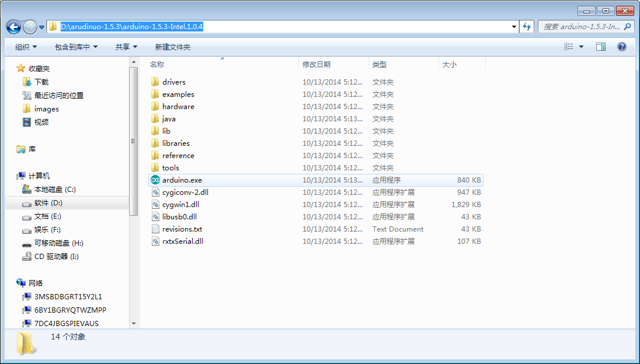Open the 包含到库中 menu
The width and height of the screenshot is (640, 364).
(76, 47)
